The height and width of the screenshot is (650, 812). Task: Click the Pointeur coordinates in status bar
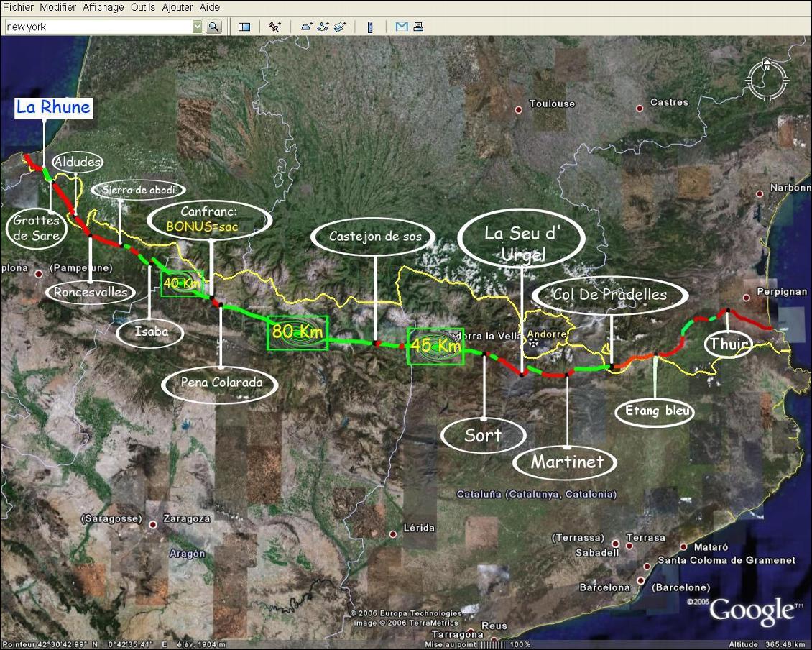(x=85, y=644)
